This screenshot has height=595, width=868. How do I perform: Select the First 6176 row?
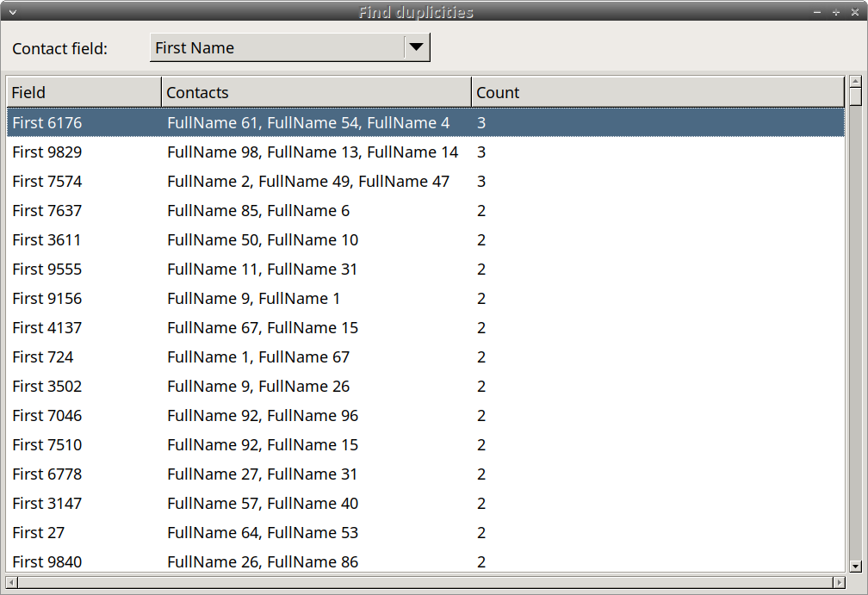258,122
